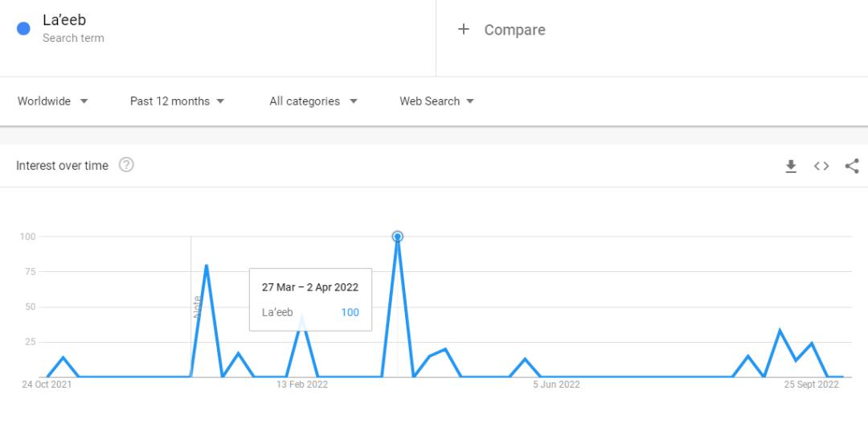Click the embed code icon
Screen dimensions: 868x428
(821, 166)
